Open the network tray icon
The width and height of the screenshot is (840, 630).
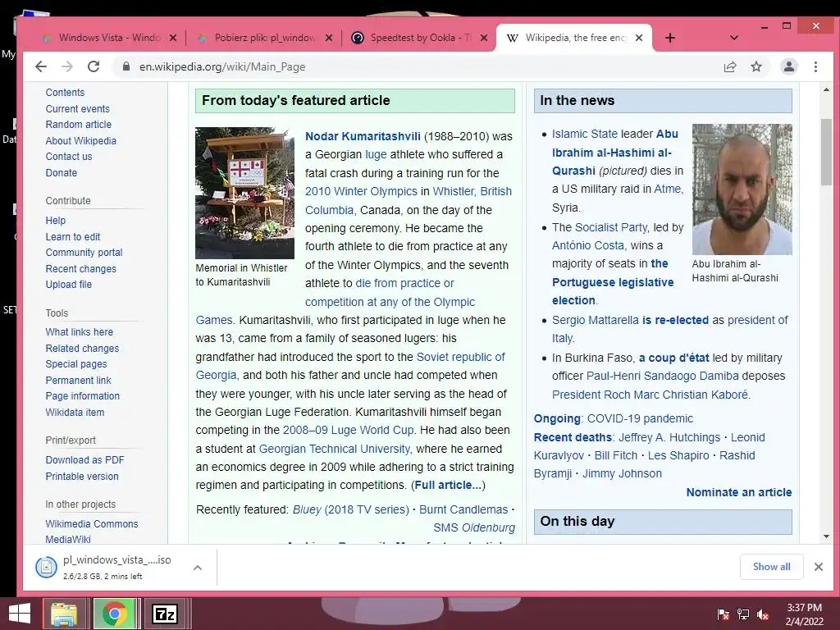click(x=743, y=614)
